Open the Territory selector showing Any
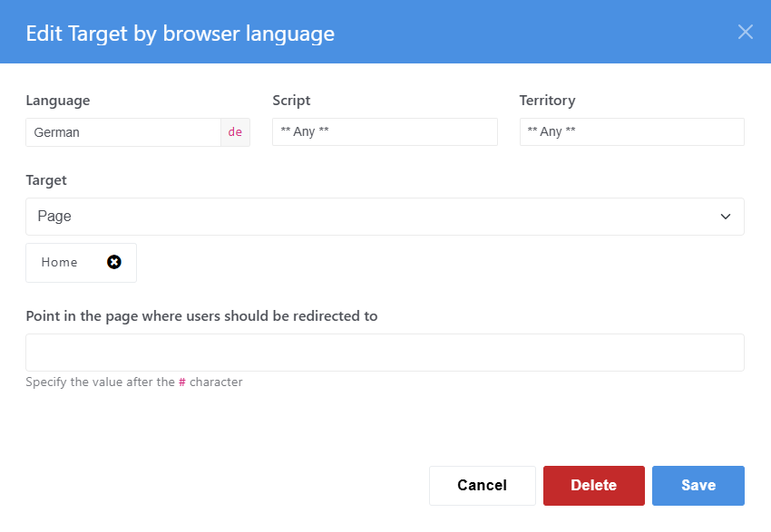The image size is (771, 532). click(632, 131)
